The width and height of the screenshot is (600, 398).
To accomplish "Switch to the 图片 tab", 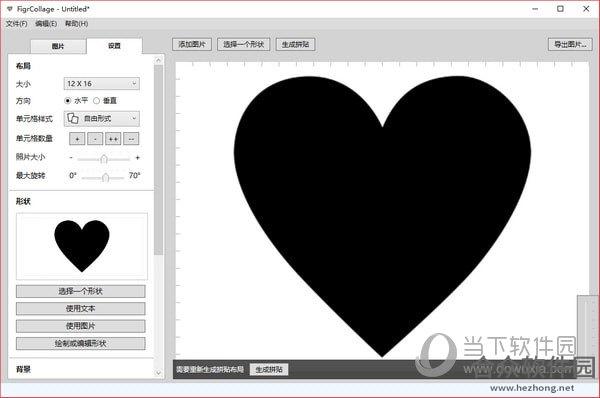I will 58,46.
